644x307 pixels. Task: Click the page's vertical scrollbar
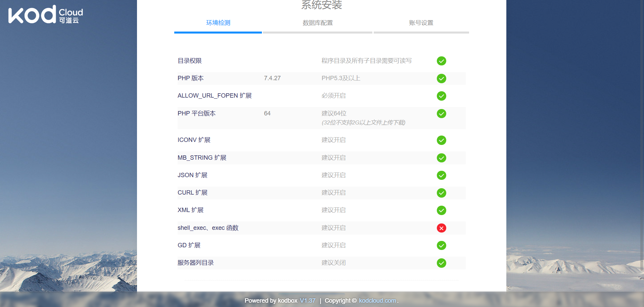pyautogui.click(x=642, y=134)
